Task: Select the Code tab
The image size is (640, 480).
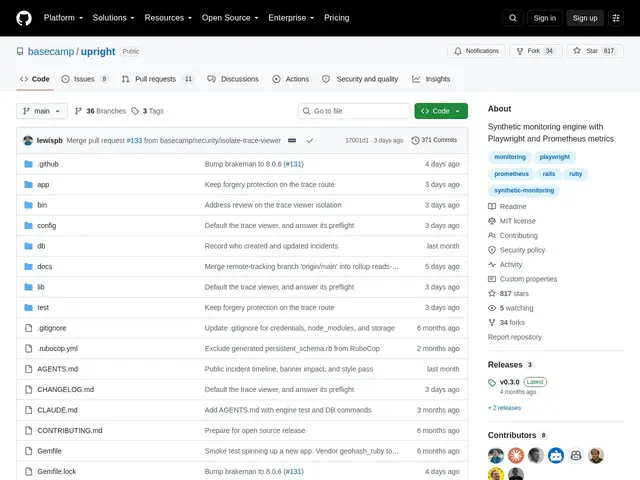Action: click(x=35, y=79)
